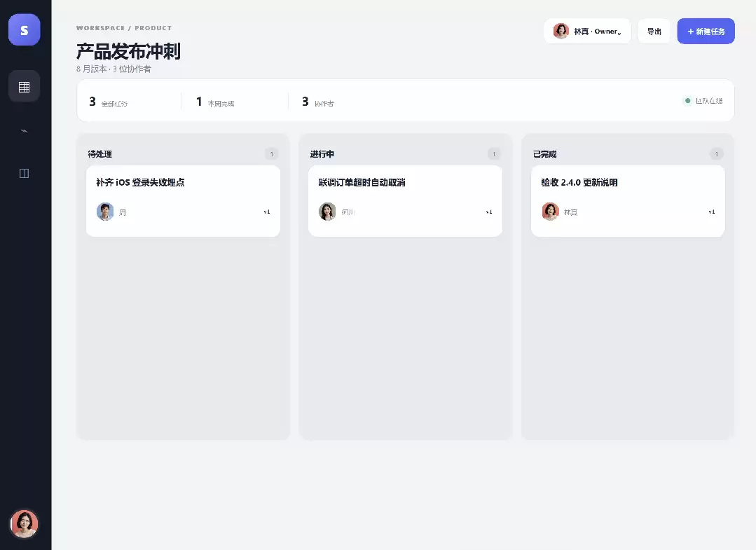Open the activity pulse icon in sidebar
Viewport: 756px width, 550px height.
[x=24, y=130]
